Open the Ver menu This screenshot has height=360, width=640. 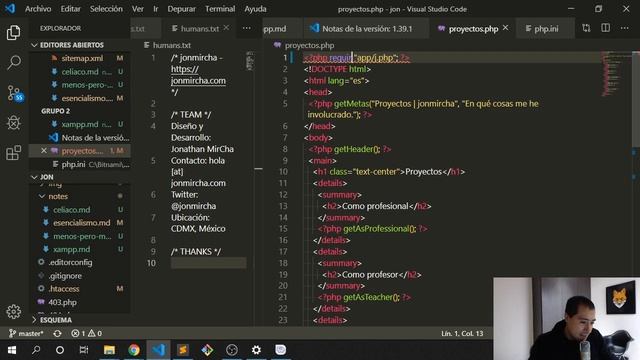tap(138, 9)
